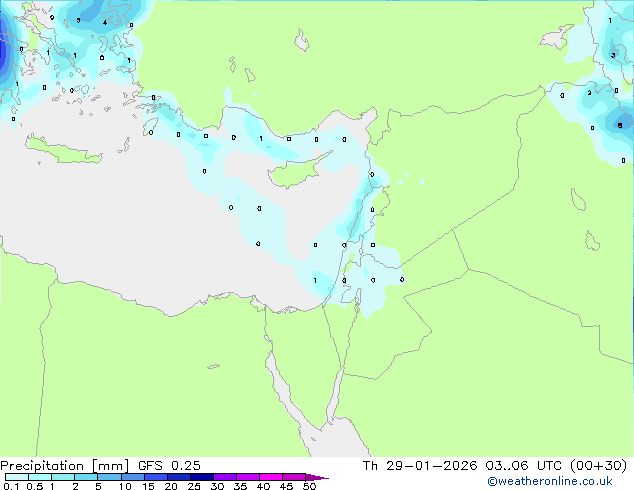Pick the magenta swatch between 40 and 45
634x490 pixels.
point(271,477)
